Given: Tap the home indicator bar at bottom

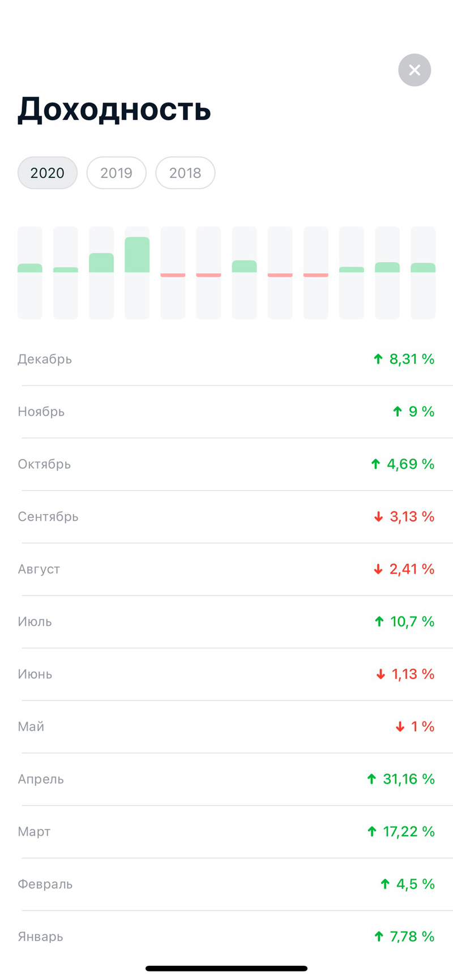Looking at the screenshot, I should tap(226, 969).
